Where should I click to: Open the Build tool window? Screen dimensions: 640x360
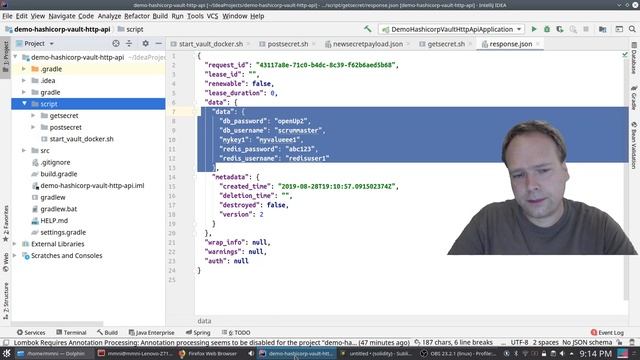point(107,333)
